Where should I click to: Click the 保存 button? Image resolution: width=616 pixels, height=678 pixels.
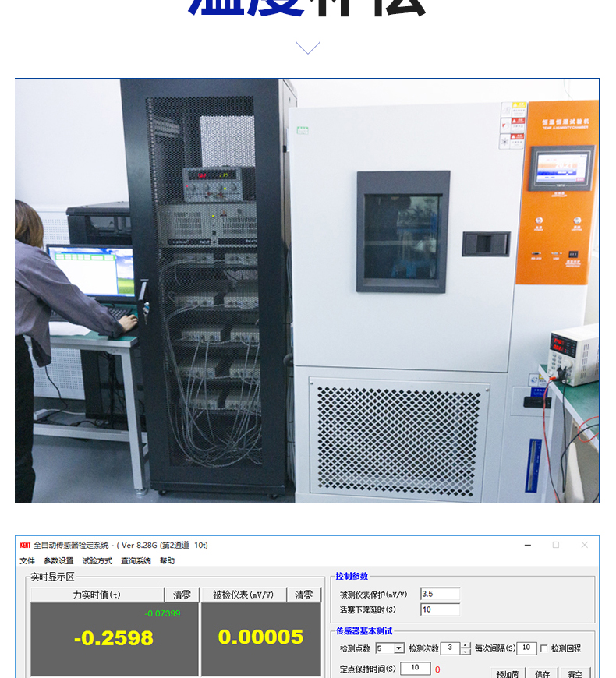pyautogui.click(x=543, y=673)
